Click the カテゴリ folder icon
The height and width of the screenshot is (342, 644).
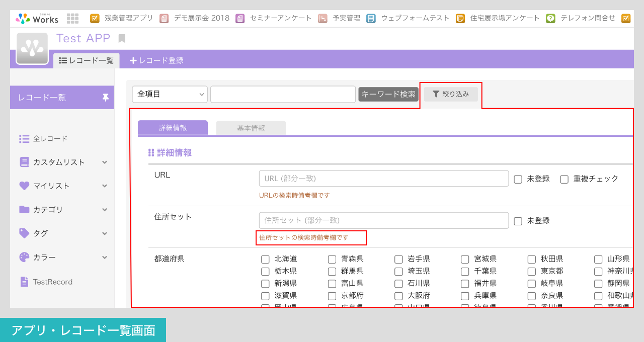tap(24, 209)
